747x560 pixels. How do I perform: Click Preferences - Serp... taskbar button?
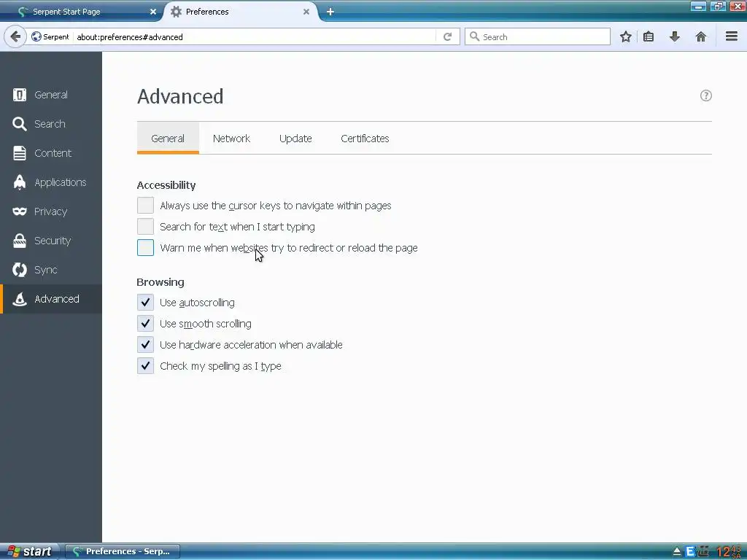tap(123, 551)
